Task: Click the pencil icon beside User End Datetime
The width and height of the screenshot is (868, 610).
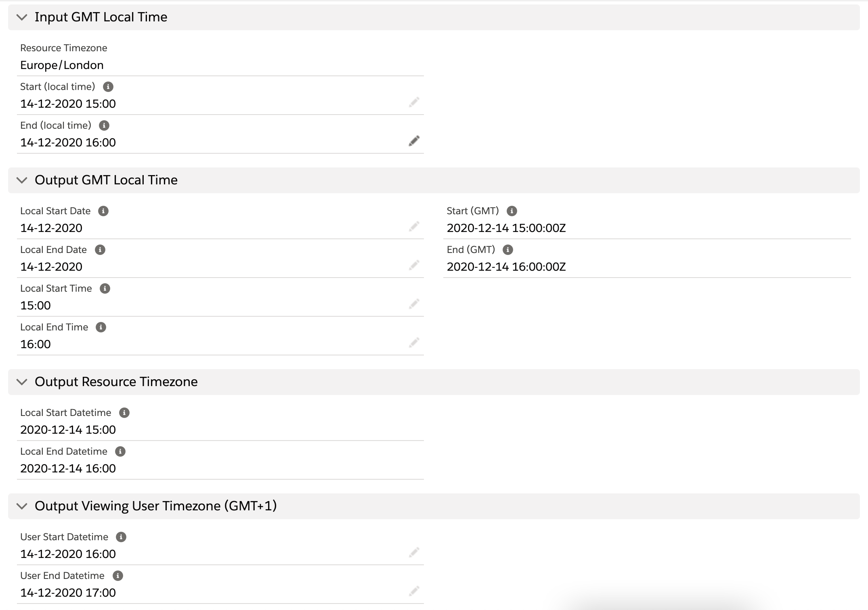Action: (415, 591)
